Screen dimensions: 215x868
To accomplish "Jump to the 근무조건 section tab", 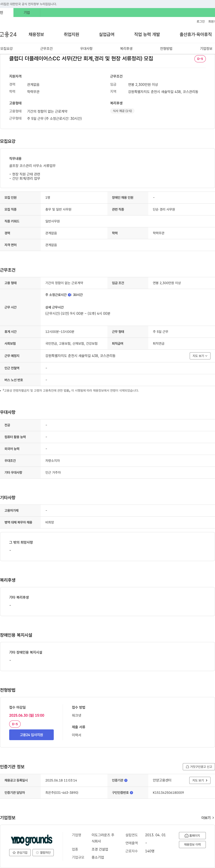I will 46,49.
